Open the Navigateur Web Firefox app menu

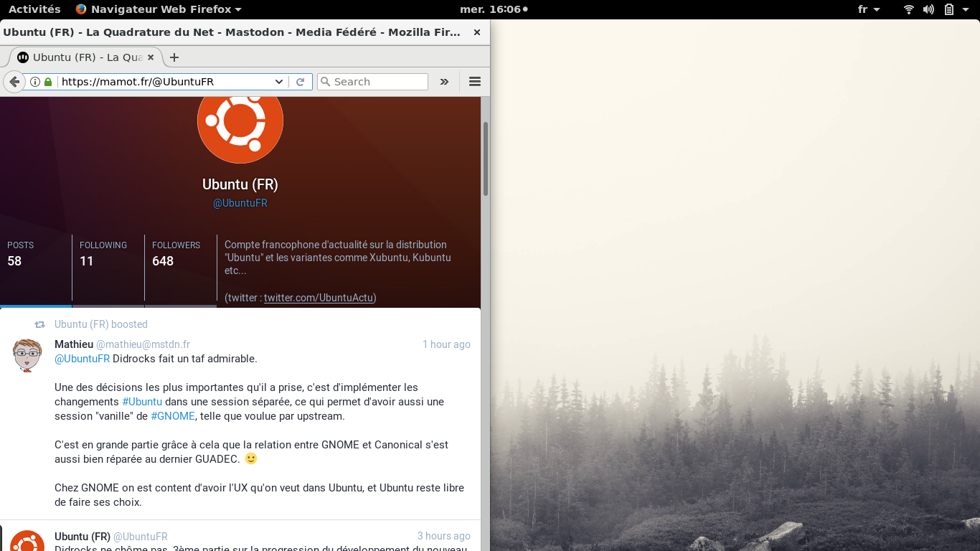point(159,9)
